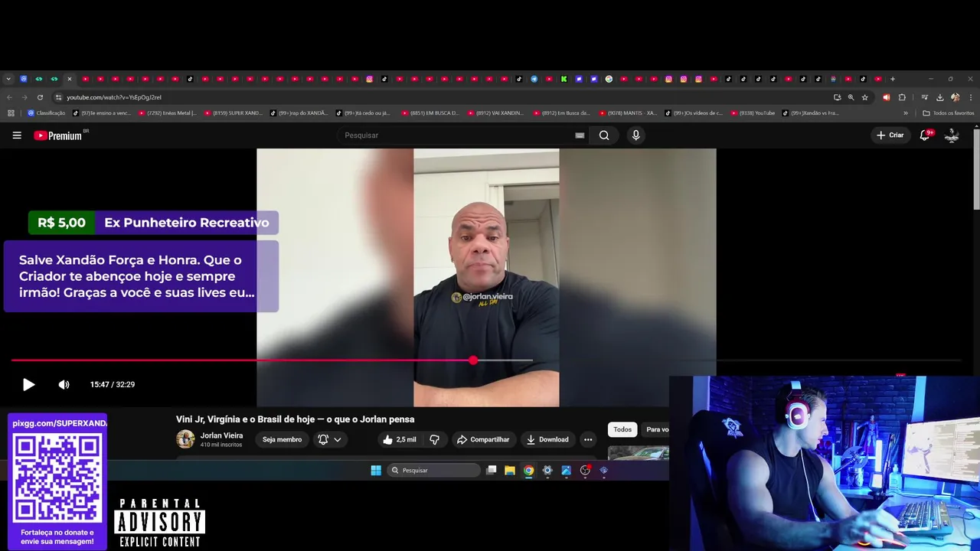Click the YouTube search magnifier button
980x551 pixels.
pos(604,135)
